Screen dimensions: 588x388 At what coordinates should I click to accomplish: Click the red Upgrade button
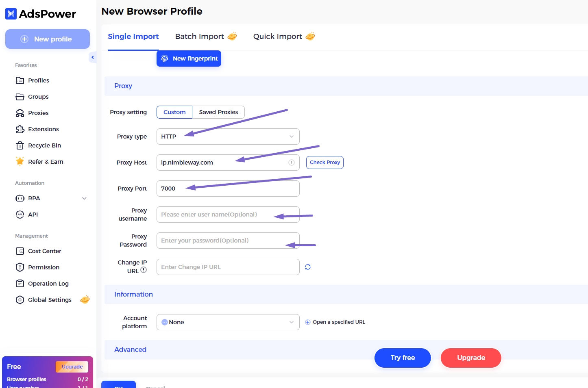pyautogui.click(x=470, y=358)
